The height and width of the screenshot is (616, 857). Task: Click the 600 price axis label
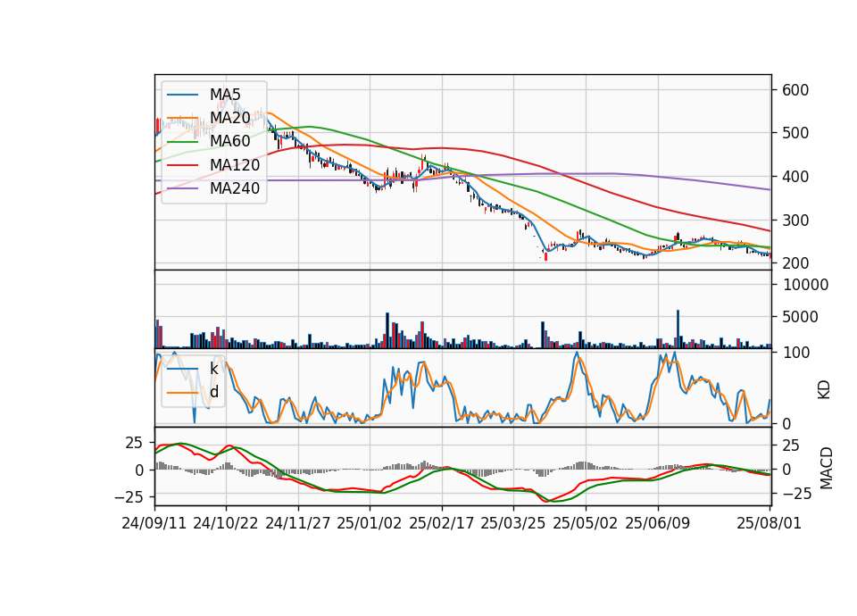795,90
